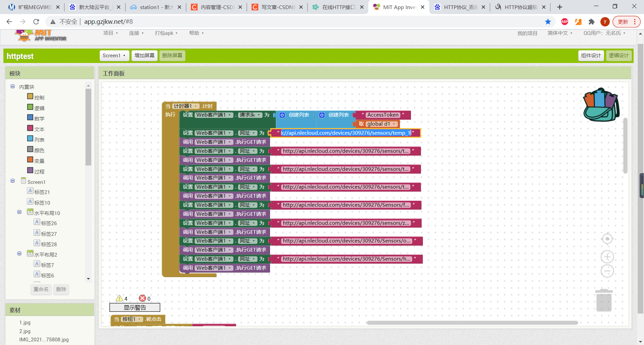Zoom out with the minus icon
The height and width of the screenshot is (345, 644).
(x=607, y=271)
